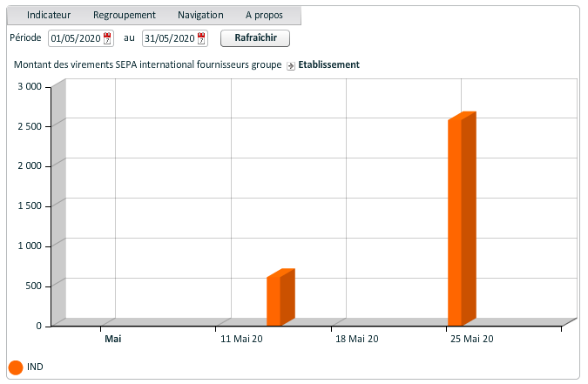Click the Mai axis label
This screenshot has width=588, height=384.
coord(113,339)
